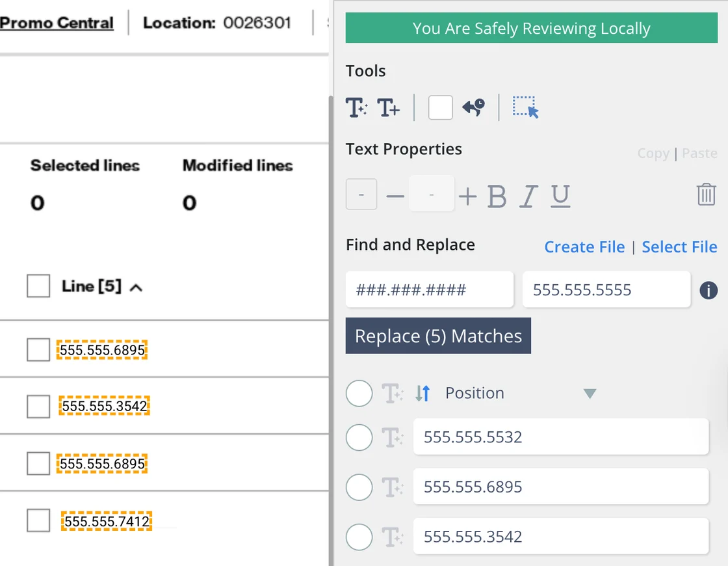Click Location 0026301 text
The height and width of the screenshot is (566, 728).
click(217, 23)
